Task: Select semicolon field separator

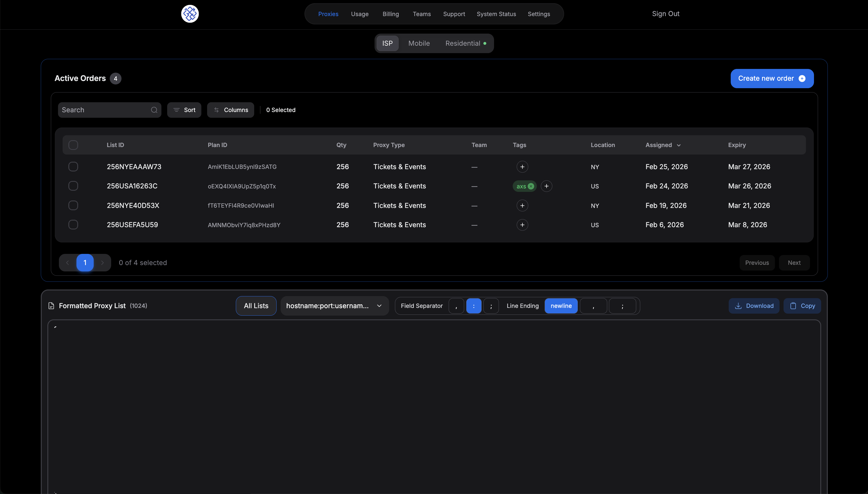Action: (491, 306)
